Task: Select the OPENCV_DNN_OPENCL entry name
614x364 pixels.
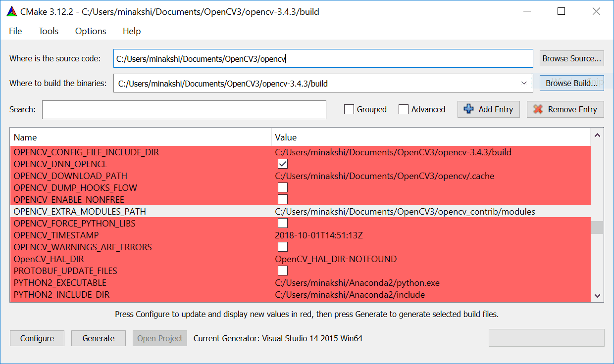Action: click(x=60, y=164)
